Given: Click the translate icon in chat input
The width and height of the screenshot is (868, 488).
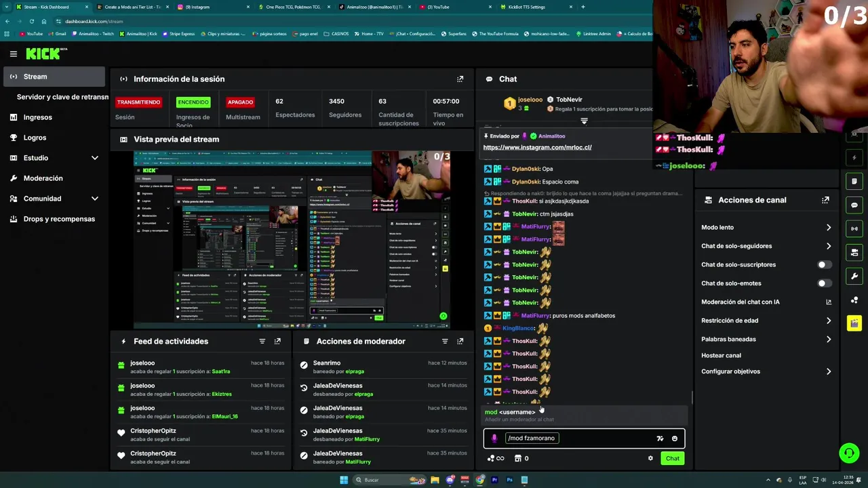Looking at the screenshot, I should (660, 439).
